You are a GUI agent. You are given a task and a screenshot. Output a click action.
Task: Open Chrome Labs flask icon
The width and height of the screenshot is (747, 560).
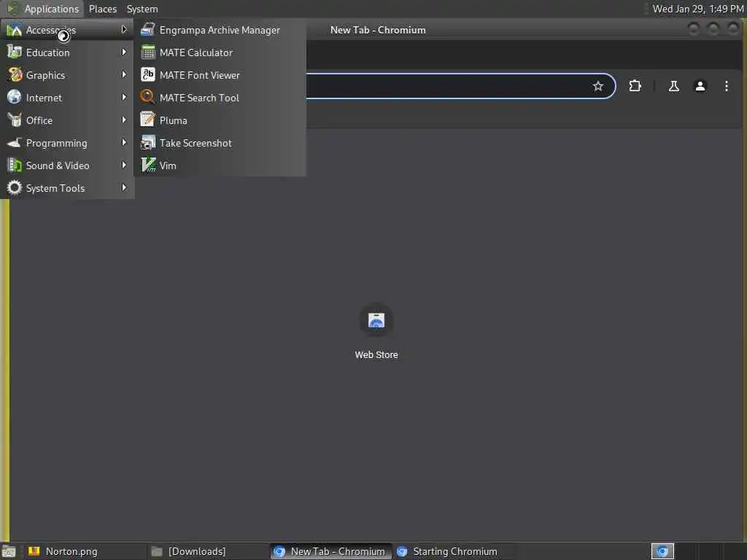[673, 86]
